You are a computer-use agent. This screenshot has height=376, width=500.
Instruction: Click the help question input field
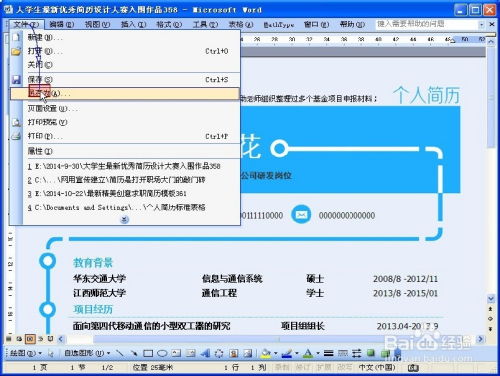[427, 24]
